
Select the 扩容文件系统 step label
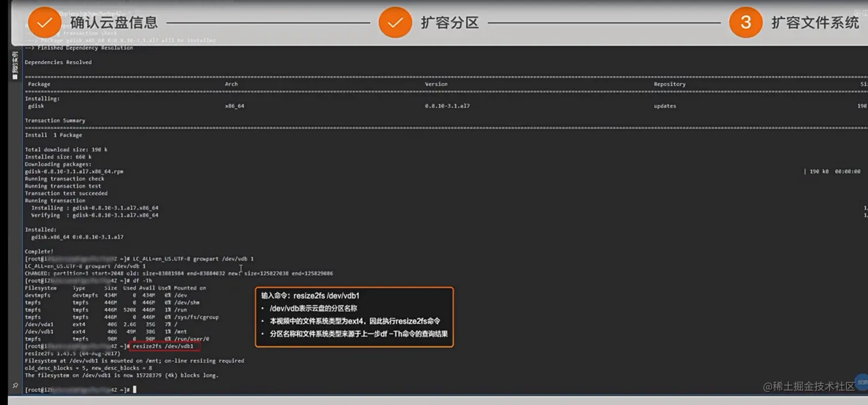tap(815, 23)
